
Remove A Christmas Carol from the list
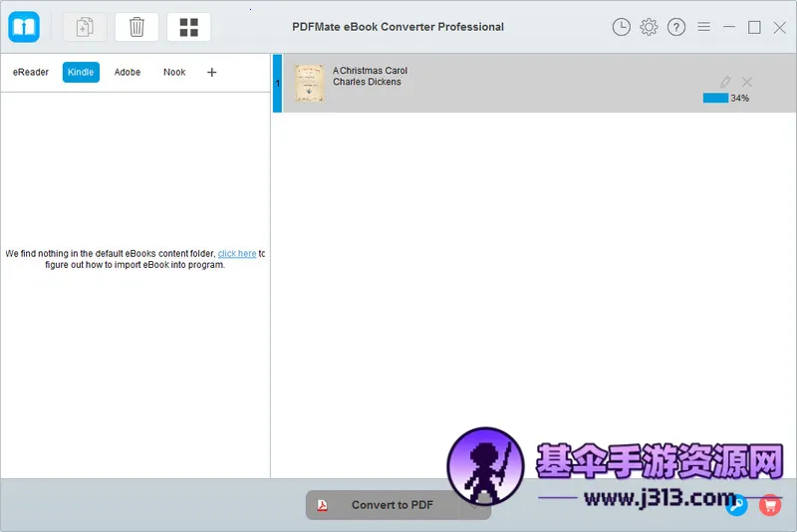747,82
